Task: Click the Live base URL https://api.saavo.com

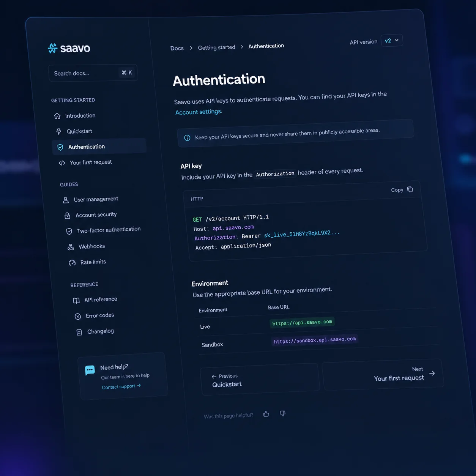Action: (302, 323)
